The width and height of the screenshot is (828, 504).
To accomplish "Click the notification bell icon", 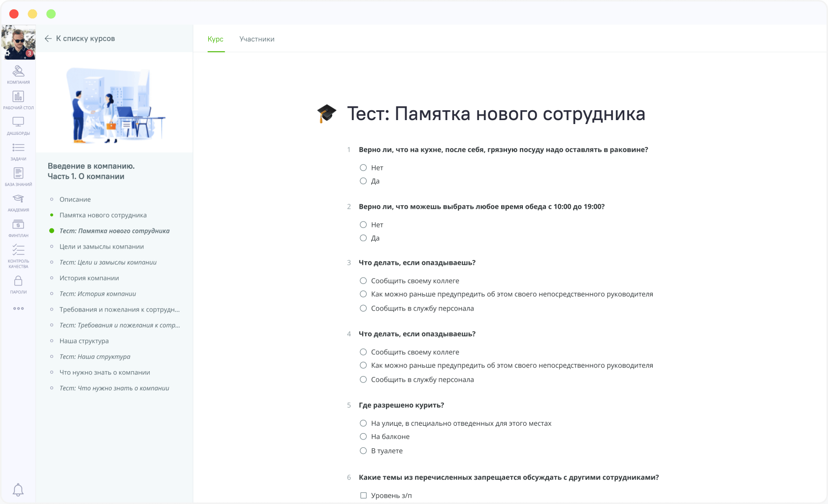I will pyautogui.click(x=18, y=489).
